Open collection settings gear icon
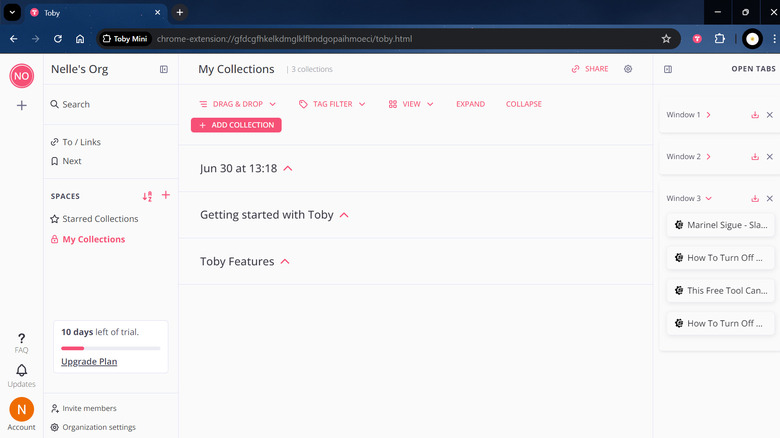 point(628,69)
